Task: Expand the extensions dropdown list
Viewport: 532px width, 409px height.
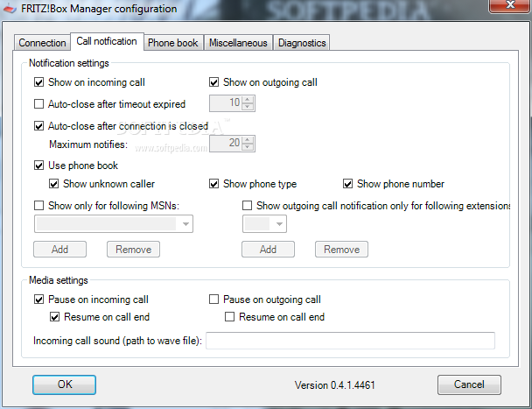Action: [x=279, y=224]
